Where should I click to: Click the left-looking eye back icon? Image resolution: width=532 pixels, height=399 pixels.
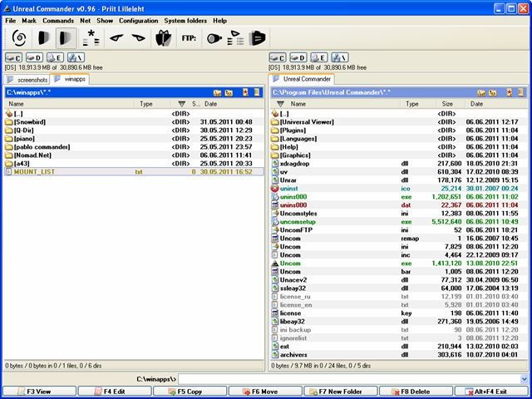(116, 37)
